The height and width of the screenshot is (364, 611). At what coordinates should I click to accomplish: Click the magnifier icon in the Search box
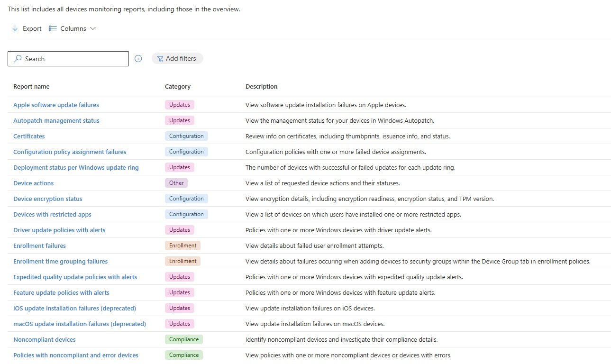(18, 59)
